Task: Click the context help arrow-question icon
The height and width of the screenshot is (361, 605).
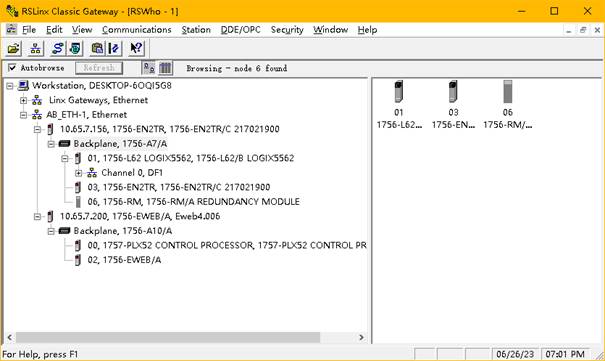Action: [x=136, y=49]
